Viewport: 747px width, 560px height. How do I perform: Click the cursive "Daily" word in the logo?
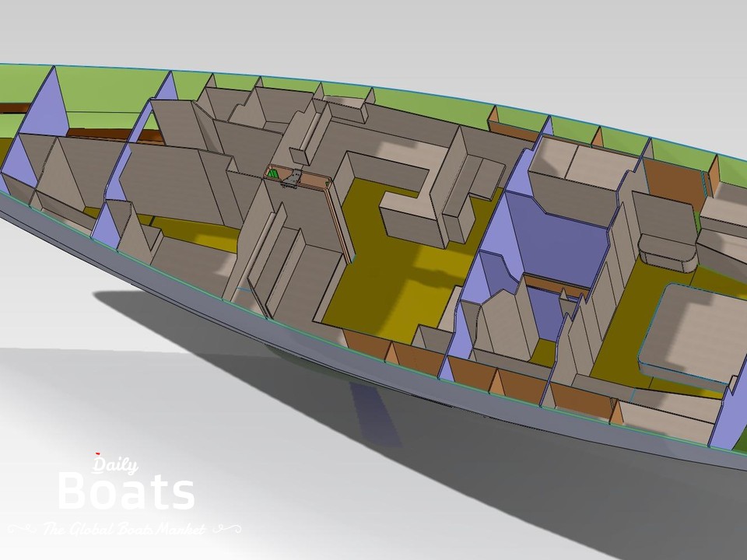pyautogui.click(x=115, y=465)
